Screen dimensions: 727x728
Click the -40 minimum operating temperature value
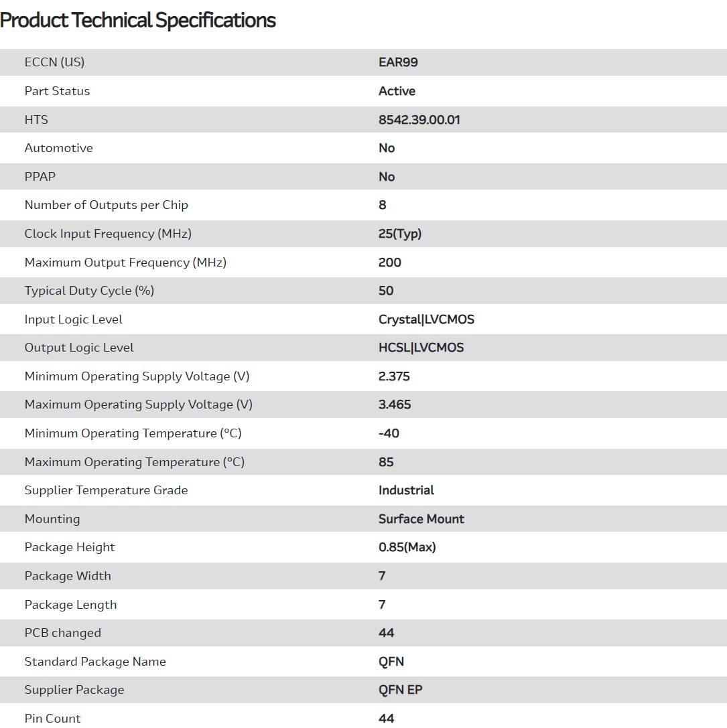[x=389, y=433]
